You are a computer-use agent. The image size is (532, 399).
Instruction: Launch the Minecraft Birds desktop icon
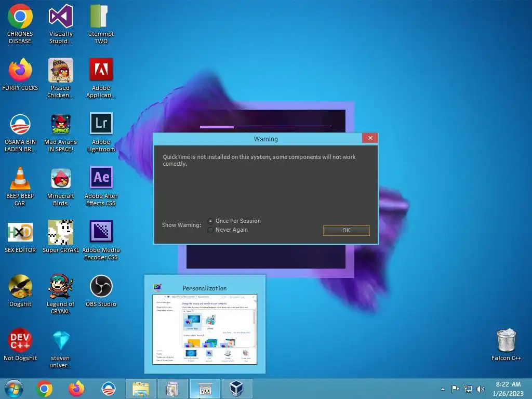[x=60, y=187]
